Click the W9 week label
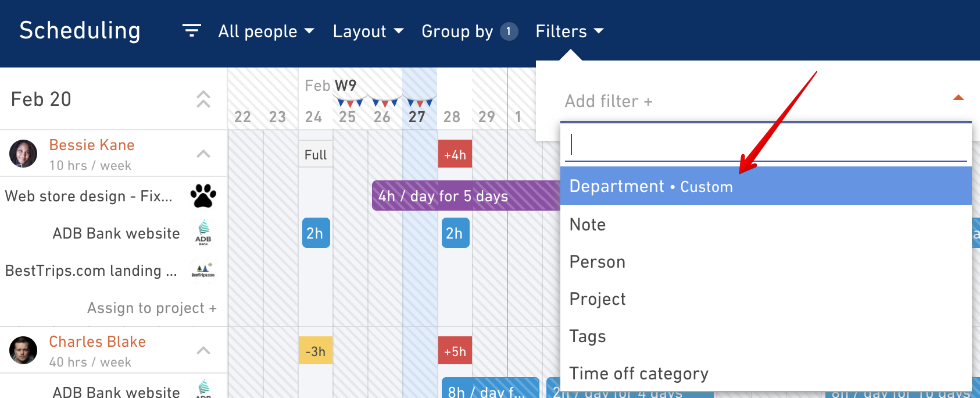 tap(345, 86)
